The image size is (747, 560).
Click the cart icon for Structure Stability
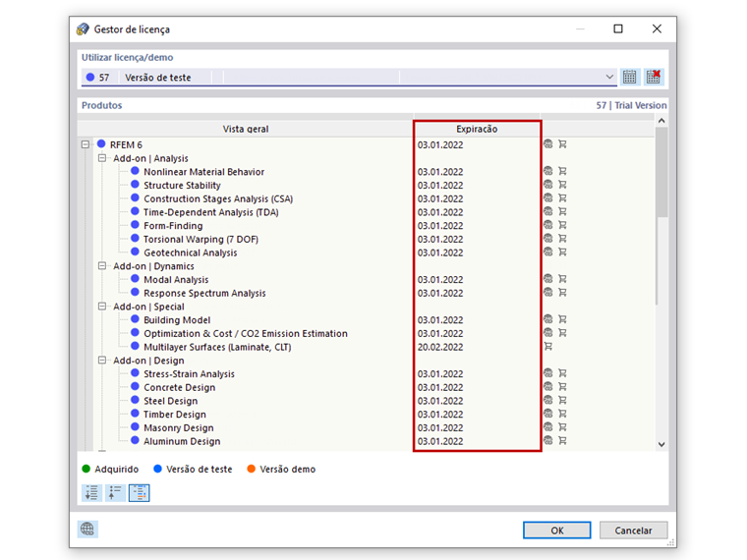562,185
